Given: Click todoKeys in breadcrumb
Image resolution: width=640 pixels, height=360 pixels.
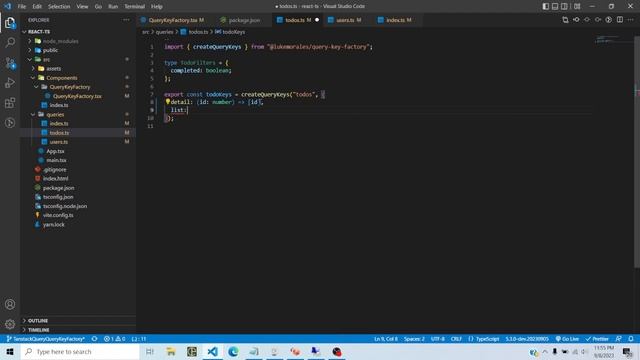Looking at the screenshot, I should tap(233, 32).
